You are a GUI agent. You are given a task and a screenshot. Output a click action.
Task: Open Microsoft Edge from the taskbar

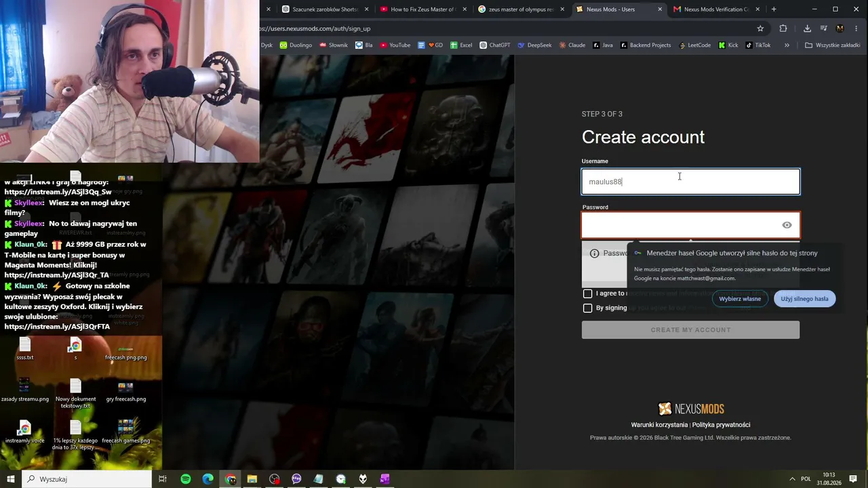tap(208, 479)
